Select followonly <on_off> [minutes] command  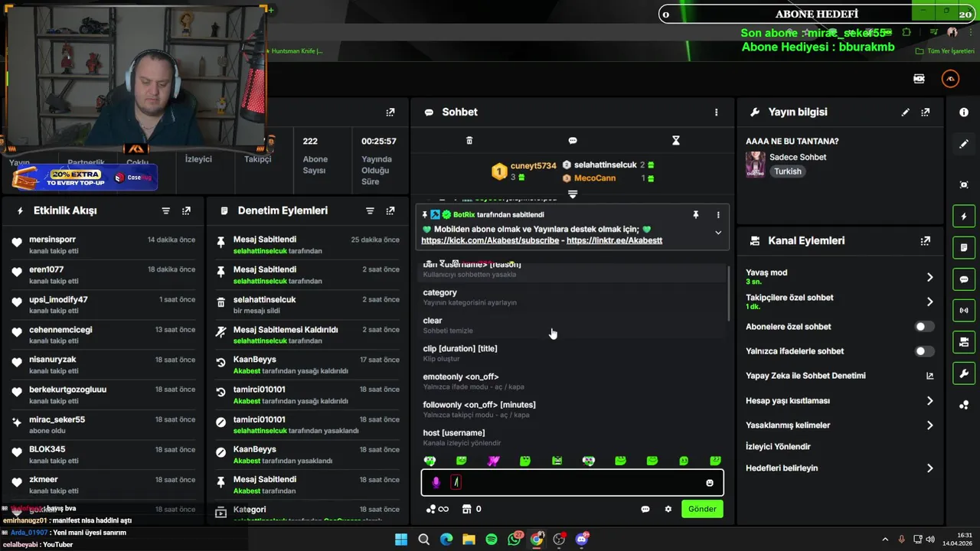(x=572, y=409)
